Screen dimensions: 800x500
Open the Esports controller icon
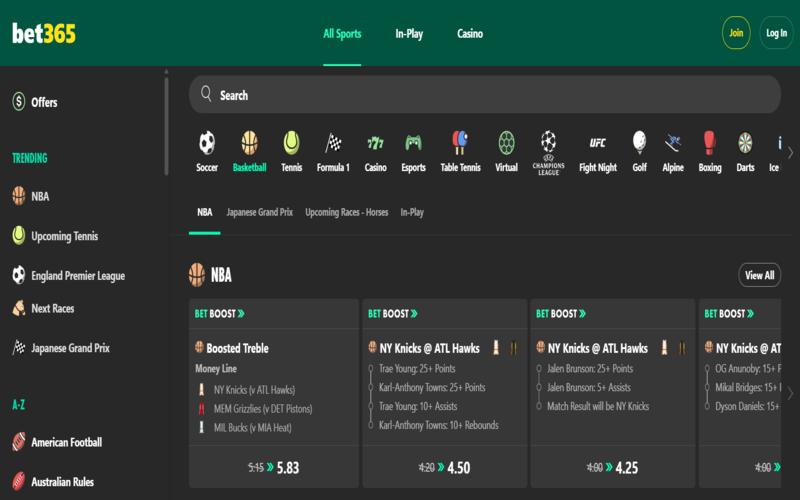click(x=413, y=143)
